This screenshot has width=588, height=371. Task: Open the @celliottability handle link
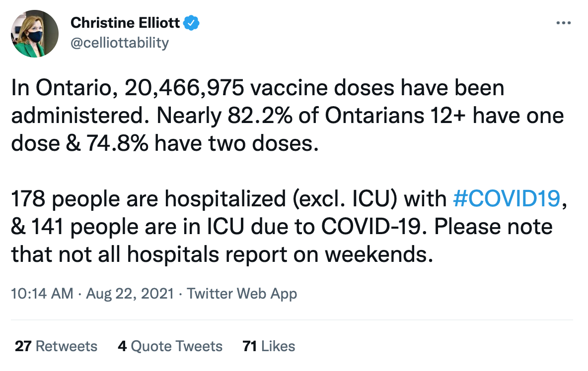(x=120, y=43)
